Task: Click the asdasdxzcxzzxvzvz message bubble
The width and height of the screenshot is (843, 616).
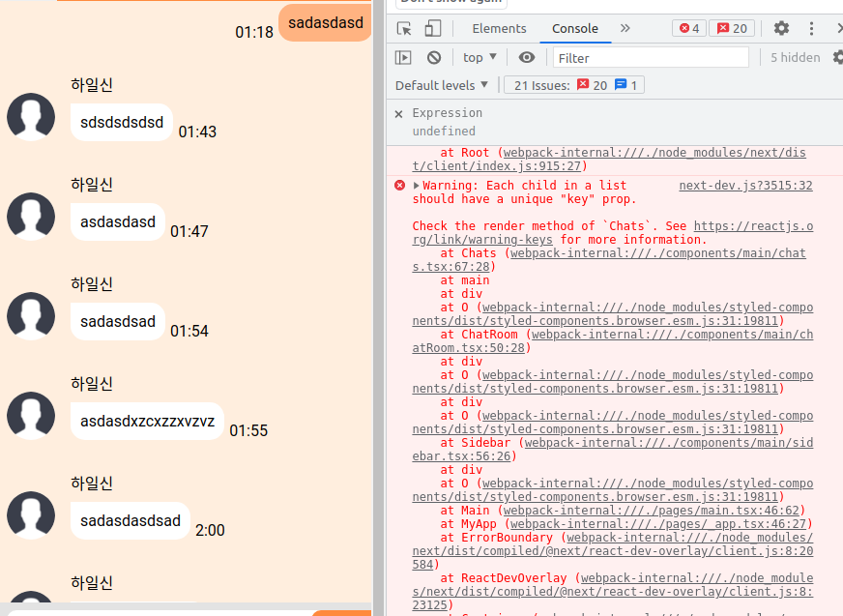Action: click(147, 421)
